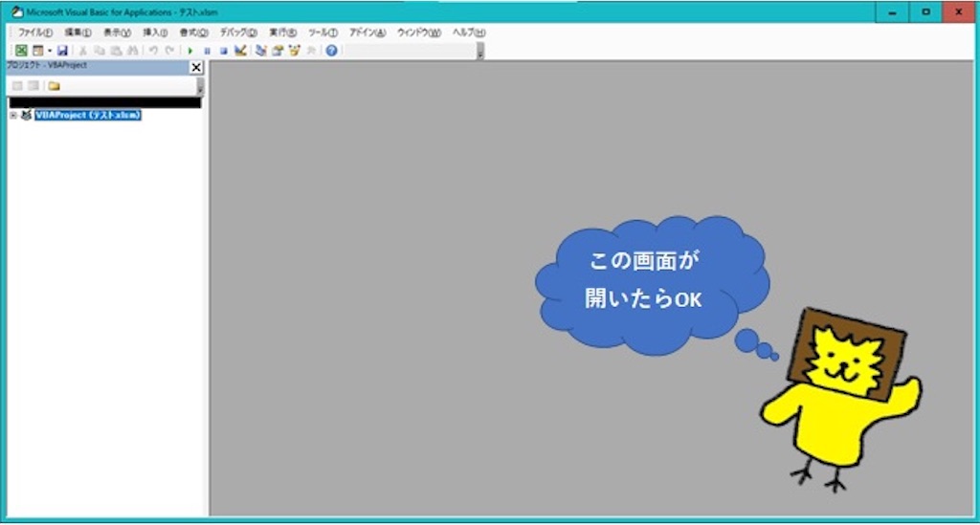Screen dimensions: 980x525
Task: Click the プロジェクト - VBAProject panel title
Action: pos(47,66)
